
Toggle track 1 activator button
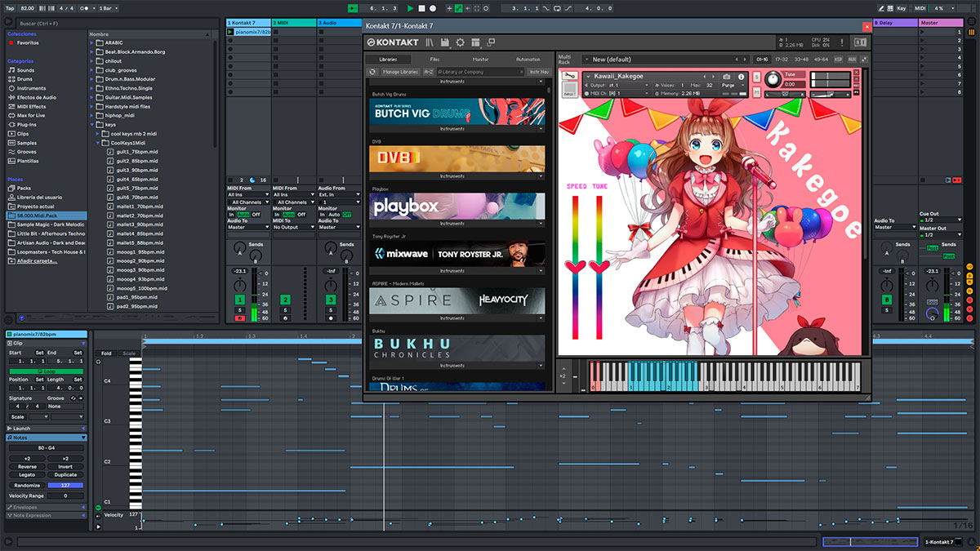pos(240,300)
